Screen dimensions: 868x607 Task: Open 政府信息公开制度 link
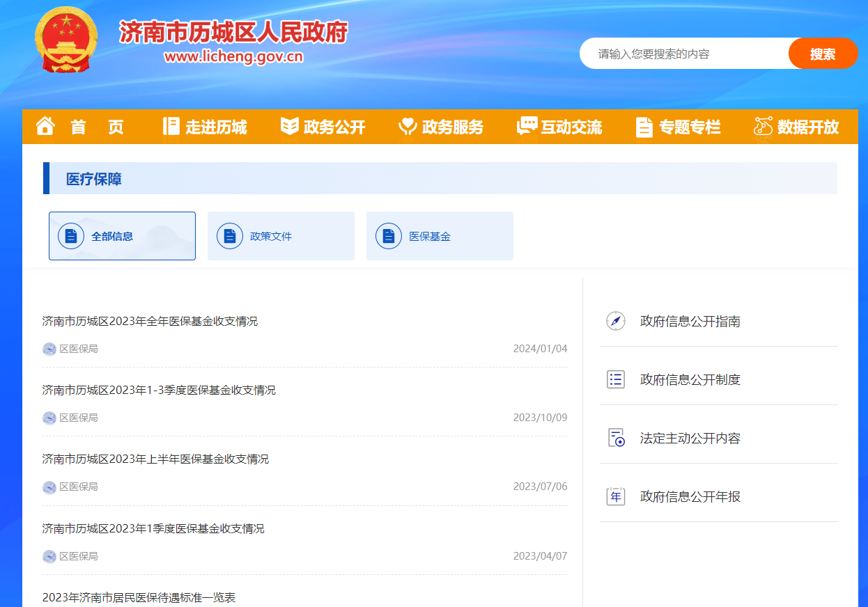(690, 379)
